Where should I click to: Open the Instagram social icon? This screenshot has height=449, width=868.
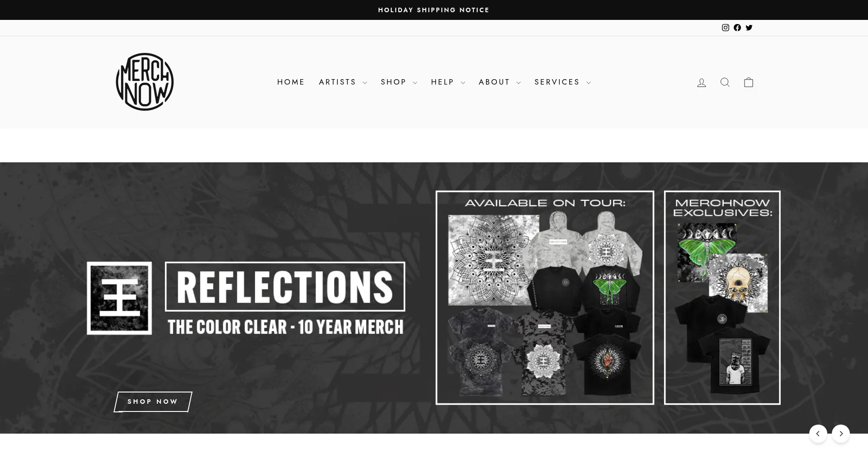coord(726,28)
